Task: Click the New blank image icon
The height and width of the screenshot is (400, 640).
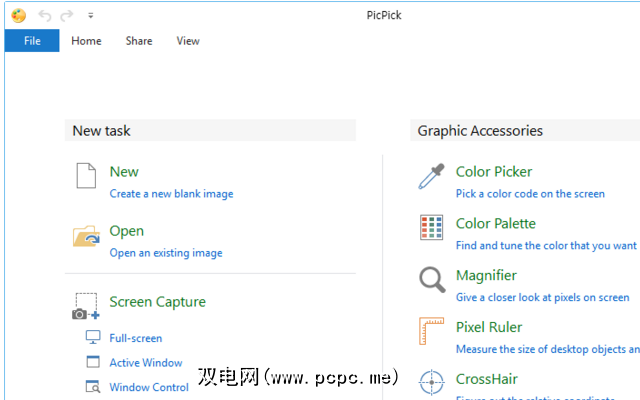Action: (x=86, y=176)
